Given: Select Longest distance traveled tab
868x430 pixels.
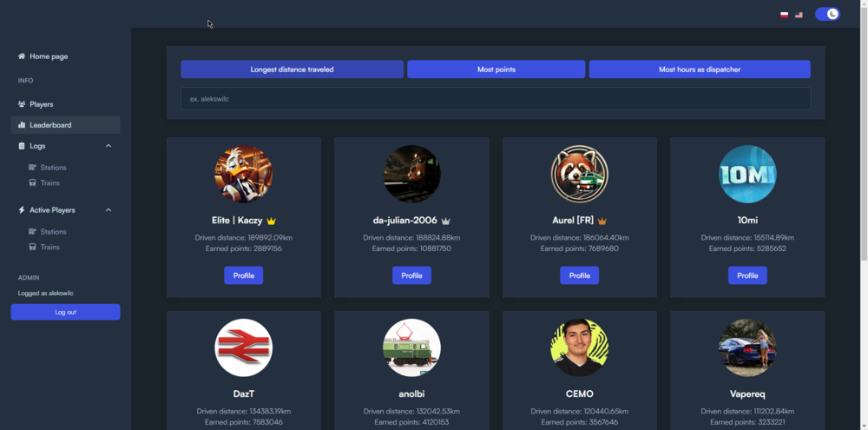Looking at the screenshot, I should tap(293, 69).
